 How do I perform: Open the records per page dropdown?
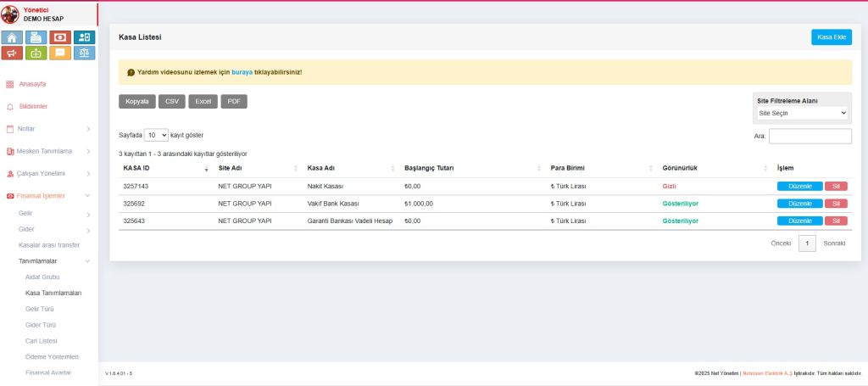point(156,135)
